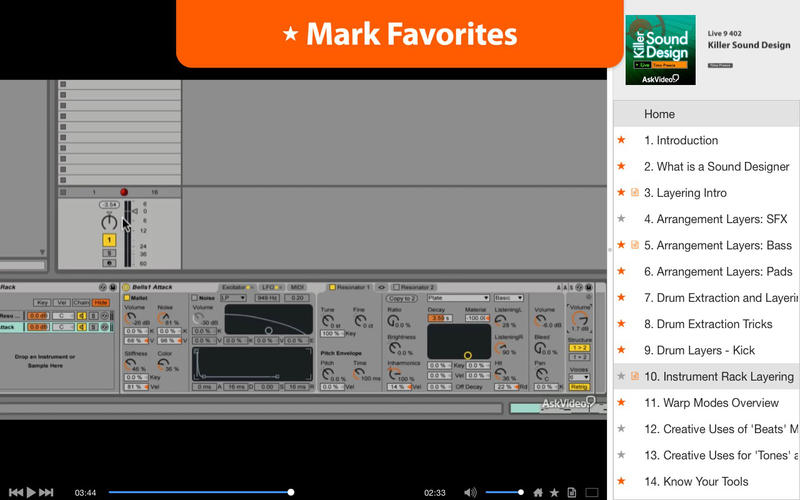Screen dimensions: 800x500
Task: Toggle favorite star for Instrument Rack Layering
Action: click(x=621, y=377)
